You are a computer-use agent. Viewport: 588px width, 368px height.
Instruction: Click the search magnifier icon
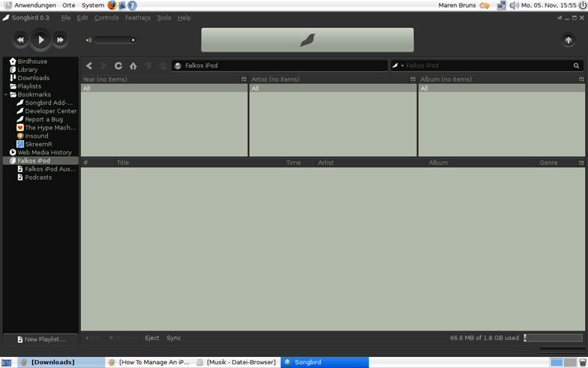576,66
